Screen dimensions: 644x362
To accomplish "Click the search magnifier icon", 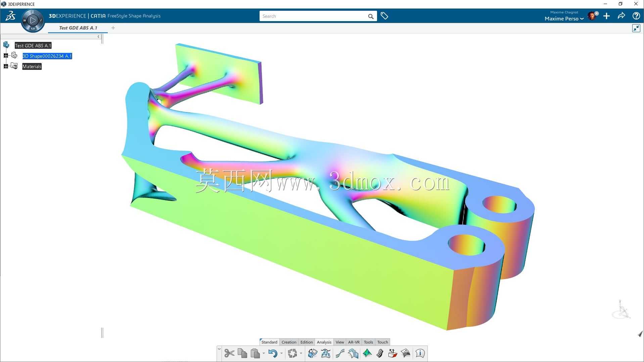I will pos(371,16).
